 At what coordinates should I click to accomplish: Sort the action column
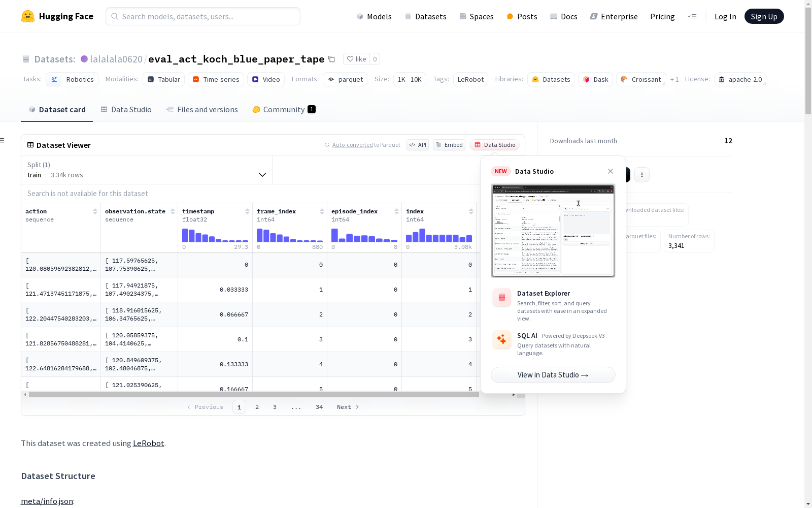(95, 211)
